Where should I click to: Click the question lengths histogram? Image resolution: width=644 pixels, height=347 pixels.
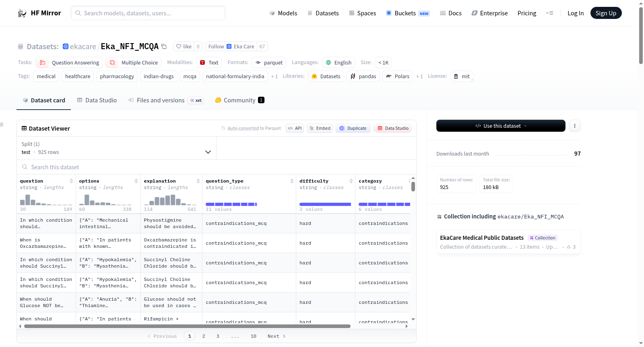pos(46,200)
